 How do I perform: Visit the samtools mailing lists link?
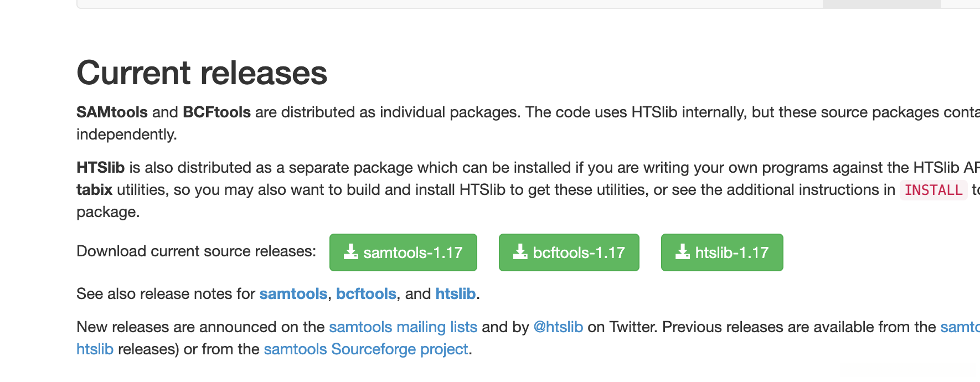point(403,327)
